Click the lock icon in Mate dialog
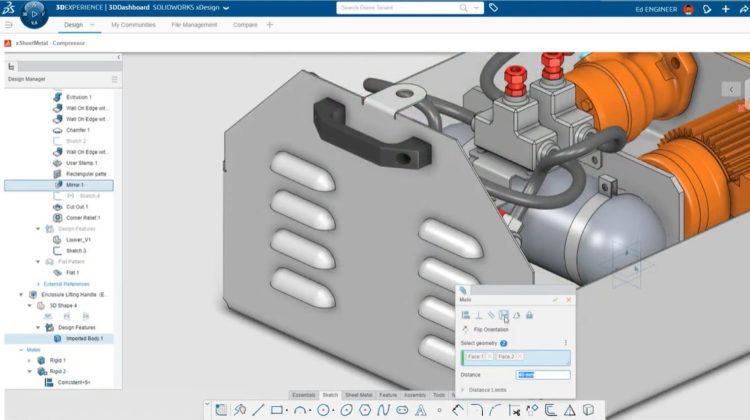 (x=530, y=315)
